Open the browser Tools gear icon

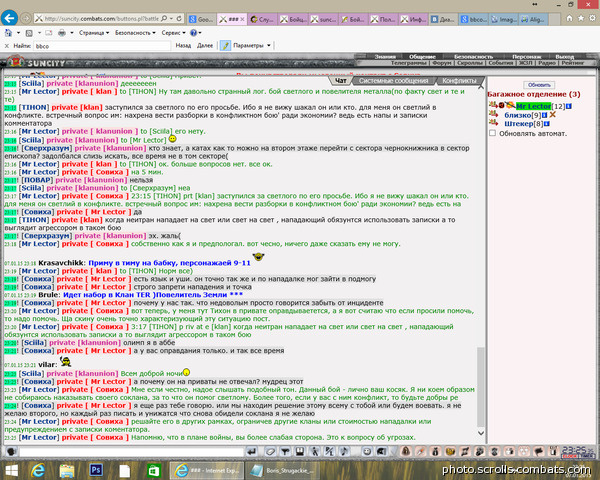click(592, 18)
